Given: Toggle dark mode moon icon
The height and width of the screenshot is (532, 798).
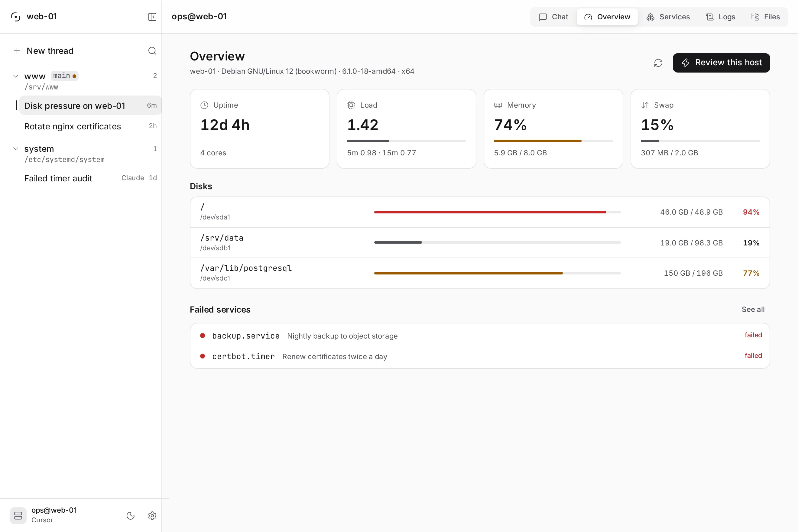Looking at the screenshot, I should click(x=131, y=516).
